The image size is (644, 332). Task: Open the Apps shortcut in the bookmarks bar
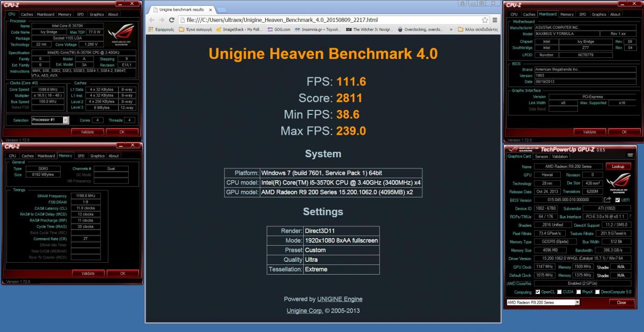161,29
